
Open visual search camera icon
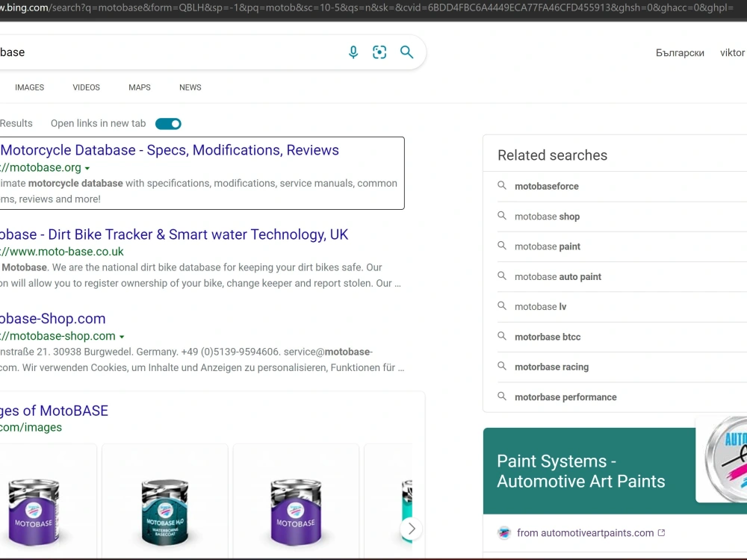coord(379,52)
